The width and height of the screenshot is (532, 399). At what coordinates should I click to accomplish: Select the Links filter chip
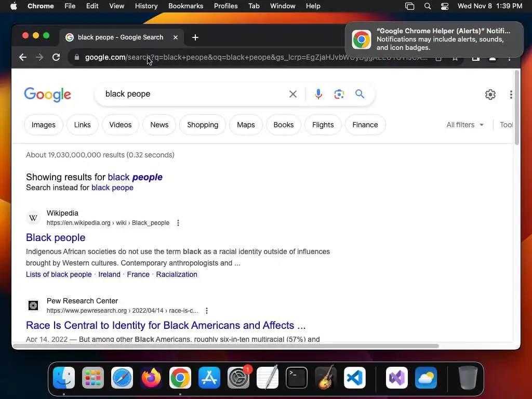pos(83,125)
